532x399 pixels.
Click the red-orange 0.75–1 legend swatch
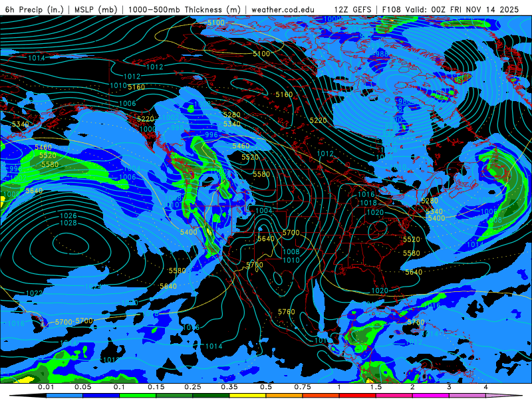point(321,396)
